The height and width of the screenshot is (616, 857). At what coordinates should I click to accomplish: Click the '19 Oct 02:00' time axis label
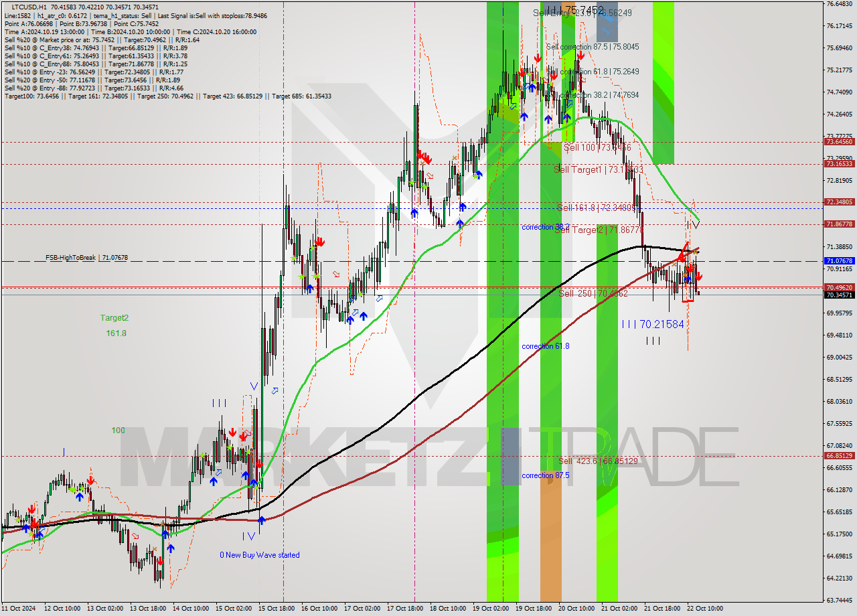(491, 609)
